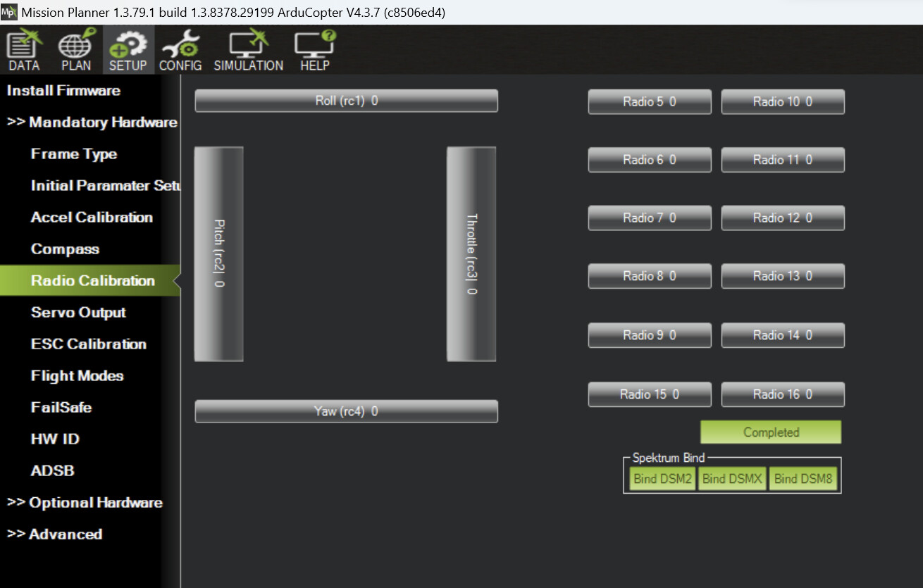Click the Roll (rc1) bar
The height and width of the screenshot is (588, 923).
(x=346, y=101)
